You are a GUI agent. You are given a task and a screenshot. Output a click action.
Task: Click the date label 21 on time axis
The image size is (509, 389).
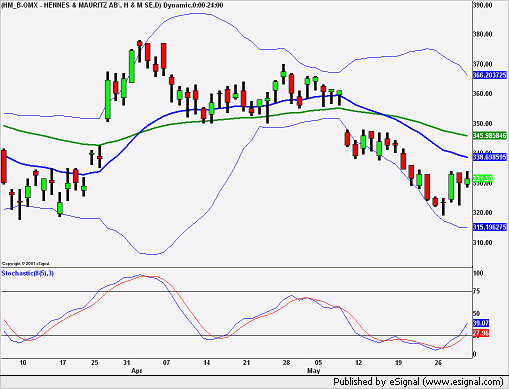[246, 363]
